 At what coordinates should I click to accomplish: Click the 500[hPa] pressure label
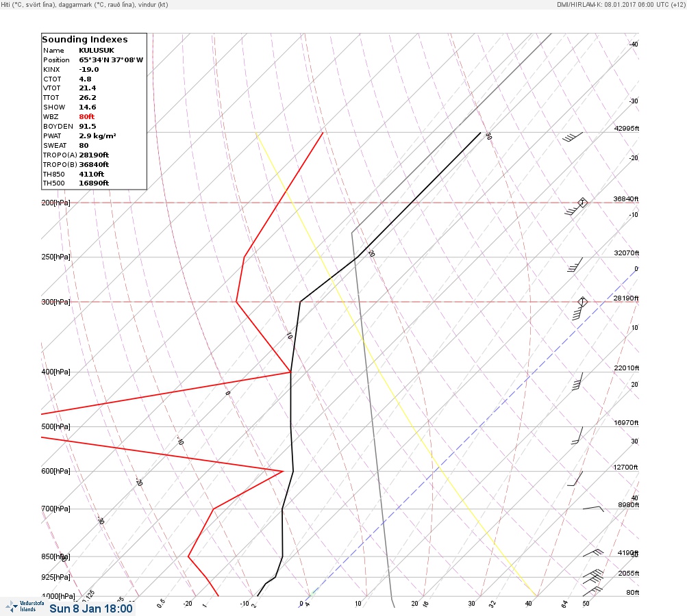point(55,426)
